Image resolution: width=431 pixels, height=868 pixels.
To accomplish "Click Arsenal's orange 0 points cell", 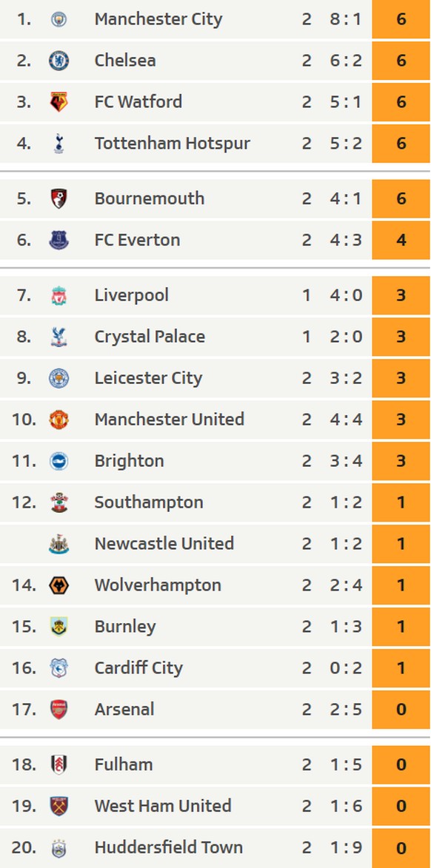I will click(x=401, y=709).
